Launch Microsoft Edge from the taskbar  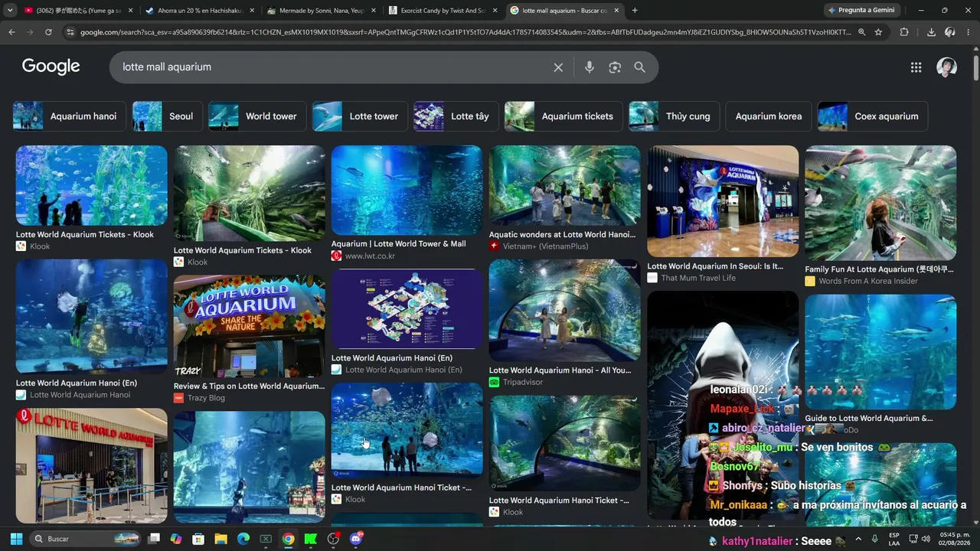(x=243, y=539)
